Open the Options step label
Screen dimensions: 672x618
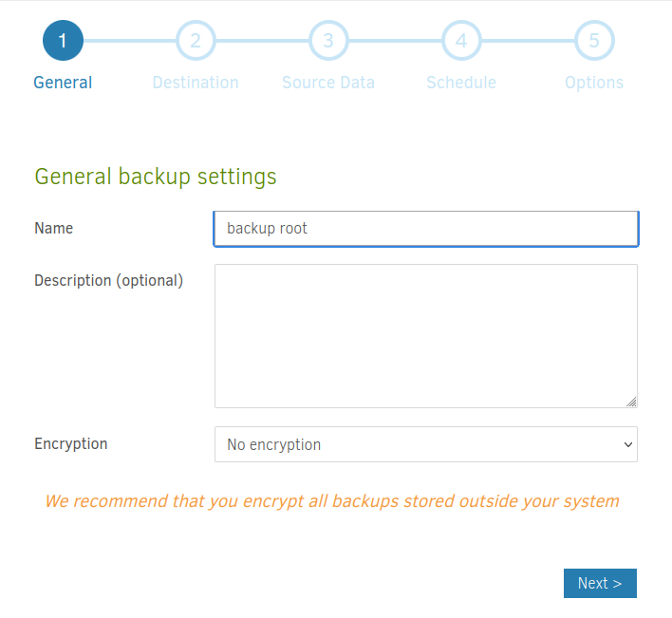click(x=594, y=83)
